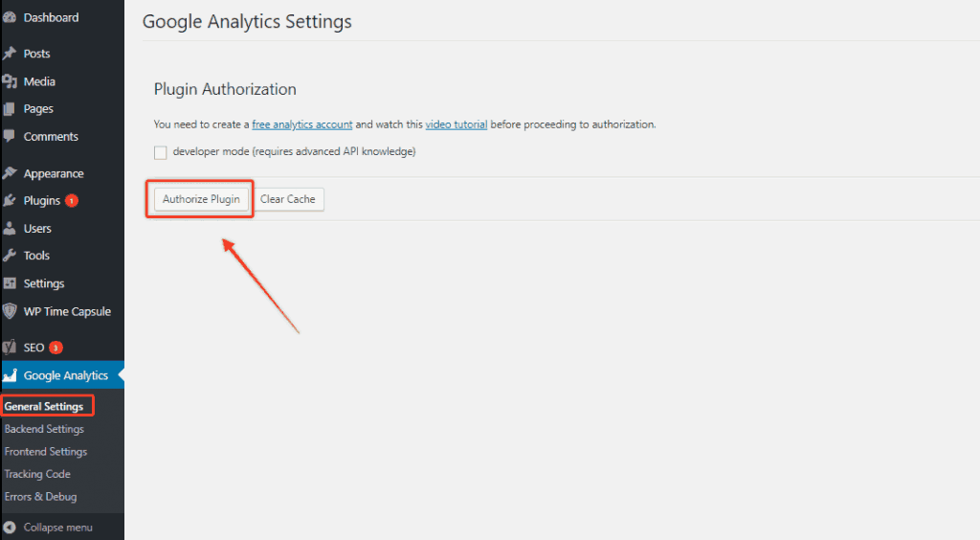Open Frontend Settings submenu
Screen dimensions: 980x540
click(x=46, y=451)
